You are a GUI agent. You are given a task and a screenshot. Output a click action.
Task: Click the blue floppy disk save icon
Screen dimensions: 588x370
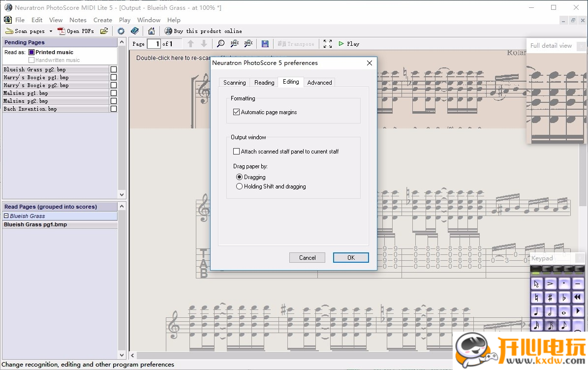click(x=265, y=44)
